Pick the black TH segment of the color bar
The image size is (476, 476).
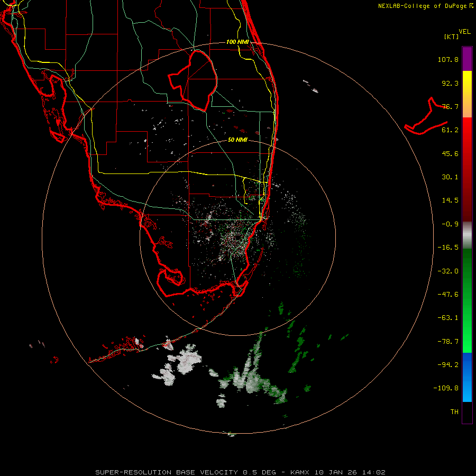[467, 412]
